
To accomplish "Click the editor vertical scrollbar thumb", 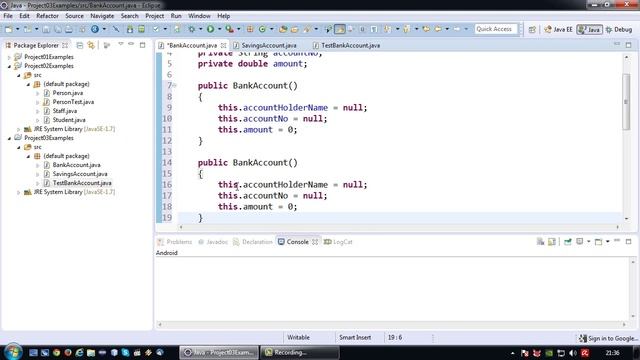I will tap(626, 101).
